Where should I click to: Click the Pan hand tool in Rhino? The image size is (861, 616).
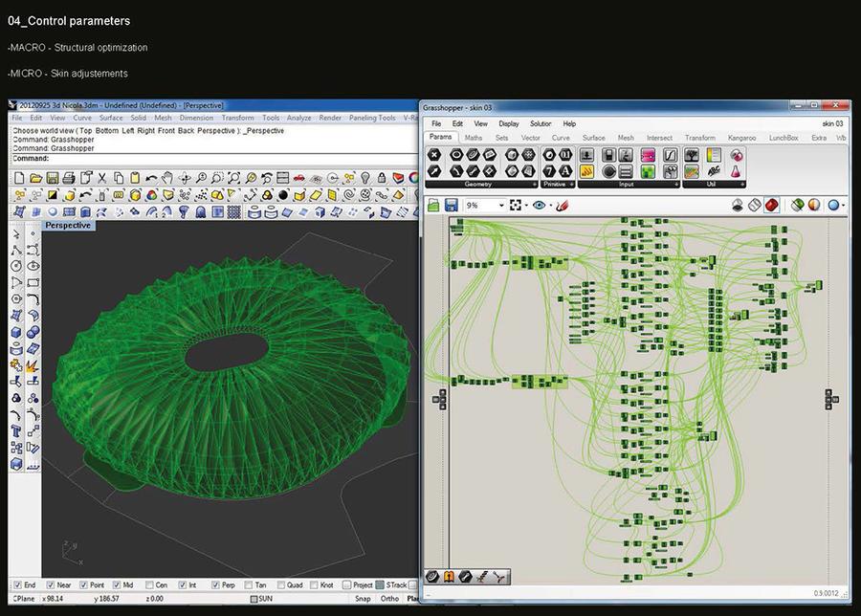click(x=166, y=178)
